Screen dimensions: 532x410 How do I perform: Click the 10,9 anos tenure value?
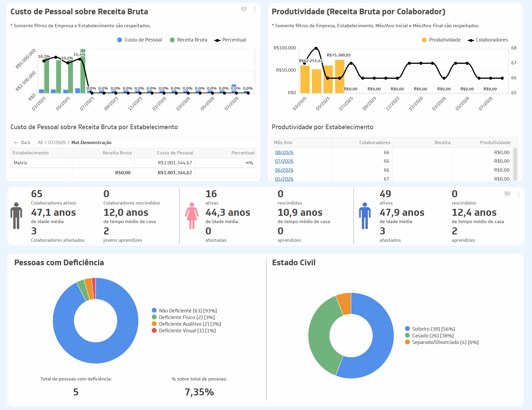pyautogui.click(x=300, y=212)
